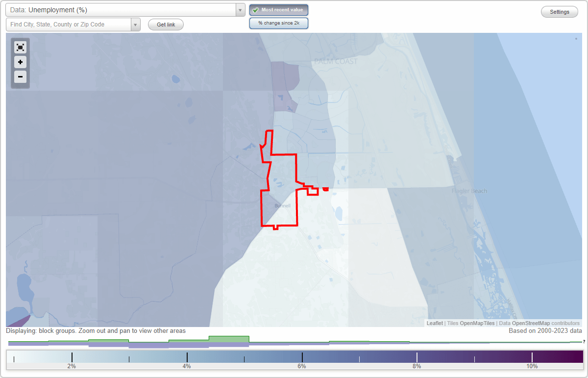The width and height of the screenshot is (588, 378).
Task: Click the green checkmark on Most recent value
Action: tap(256, 9)
